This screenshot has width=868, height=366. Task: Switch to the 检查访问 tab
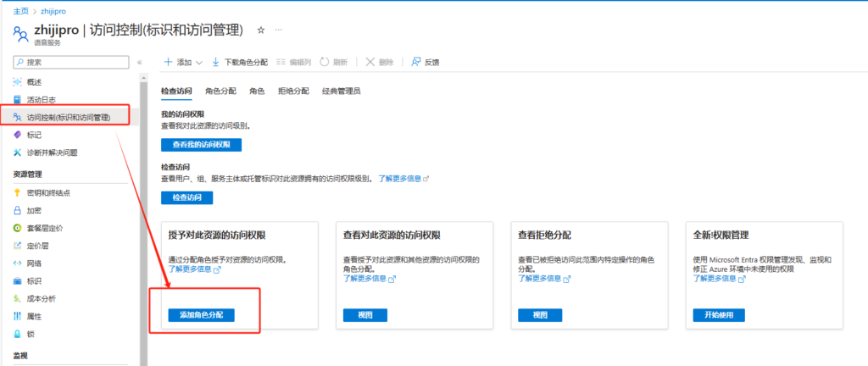176,91
